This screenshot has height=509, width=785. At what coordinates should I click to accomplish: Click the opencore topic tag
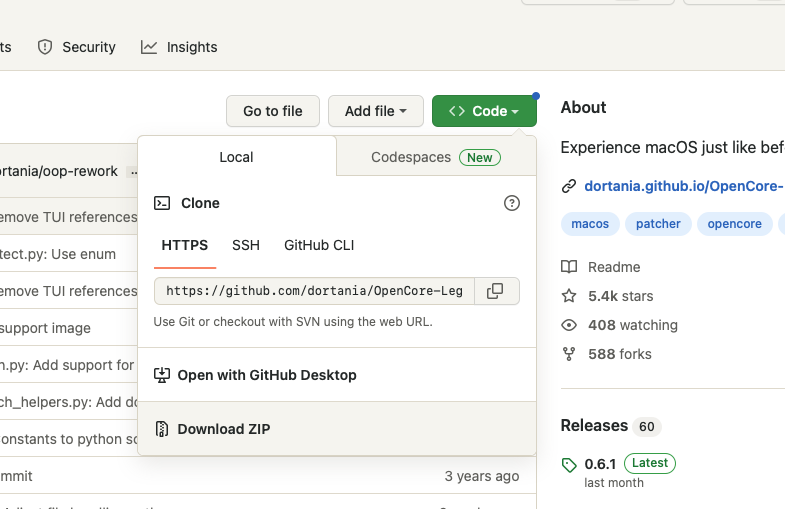tap(734, 224)
